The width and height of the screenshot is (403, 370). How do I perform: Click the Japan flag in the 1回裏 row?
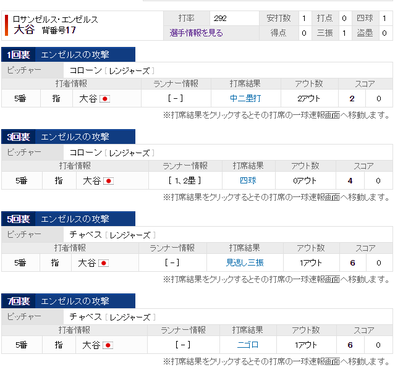click(105, 99)
